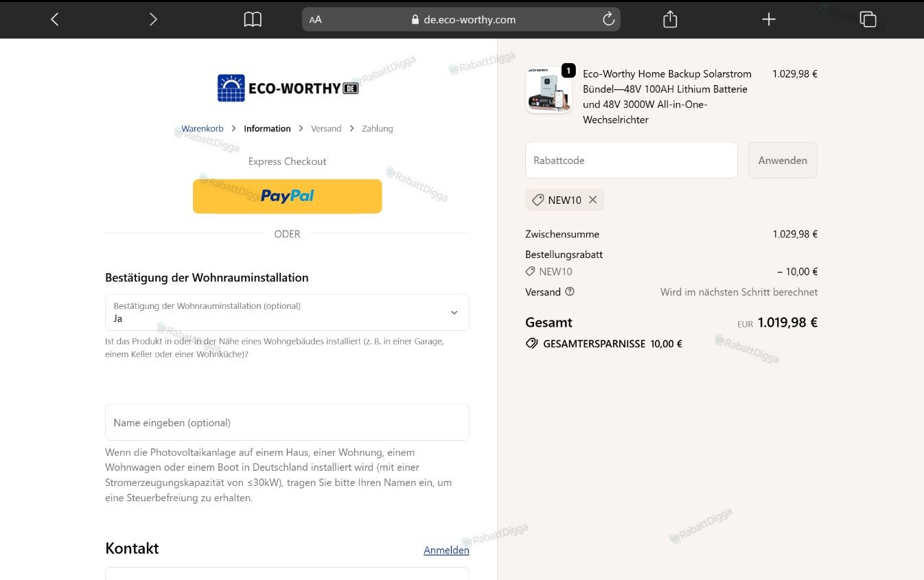Select the Versand breadcrumb step

click(x=326, y=128)
